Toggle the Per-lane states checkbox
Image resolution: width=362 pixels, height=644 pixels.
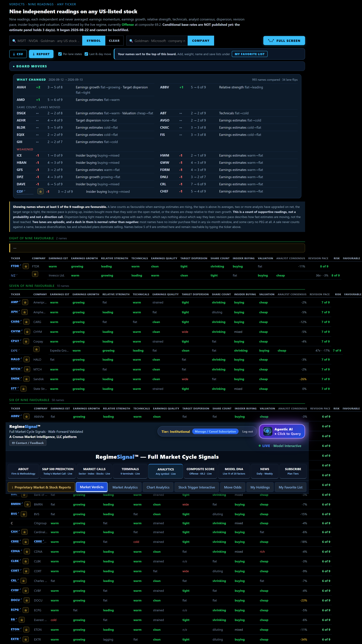point(60,54)
